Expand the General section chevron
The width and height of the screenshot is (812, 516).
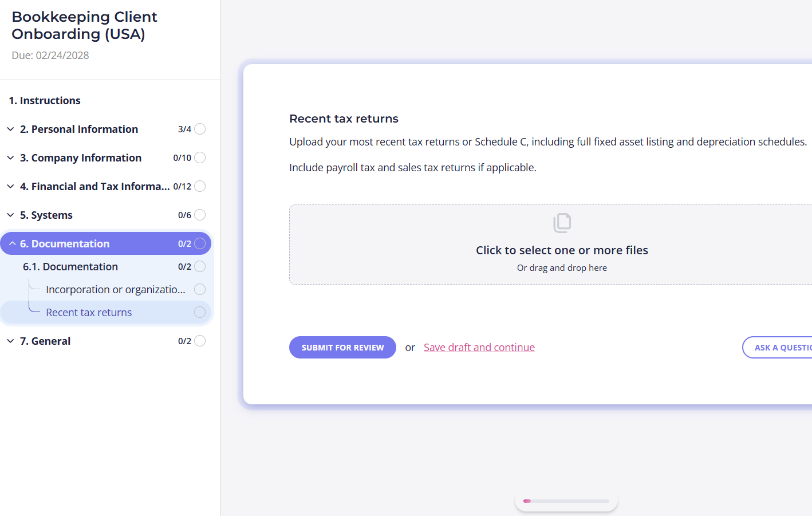(10, 341)
